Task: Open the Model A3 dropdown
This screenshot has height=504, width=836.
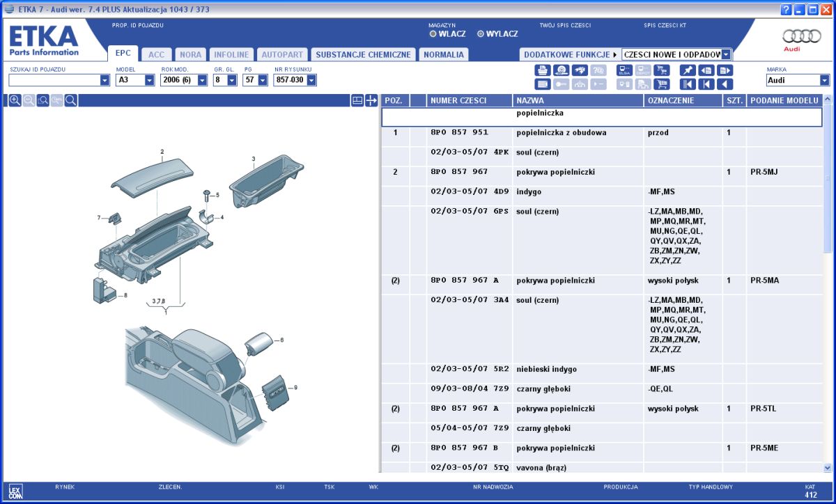Action: coord(150,80)
